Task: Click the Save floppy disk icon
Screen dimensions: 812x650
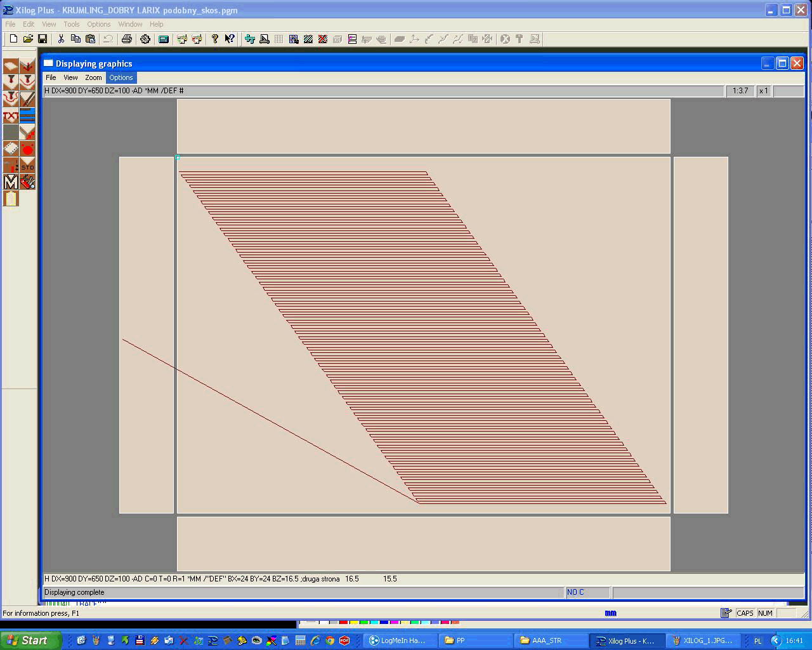Action: [x=43, y=39]
